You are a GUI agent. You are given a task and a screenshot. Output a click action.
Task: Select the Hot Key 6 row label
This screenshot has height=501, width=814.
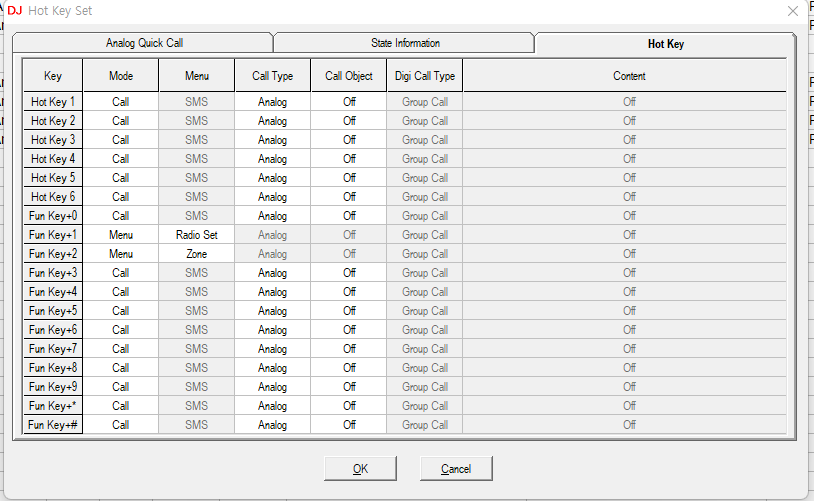point(53,197)
